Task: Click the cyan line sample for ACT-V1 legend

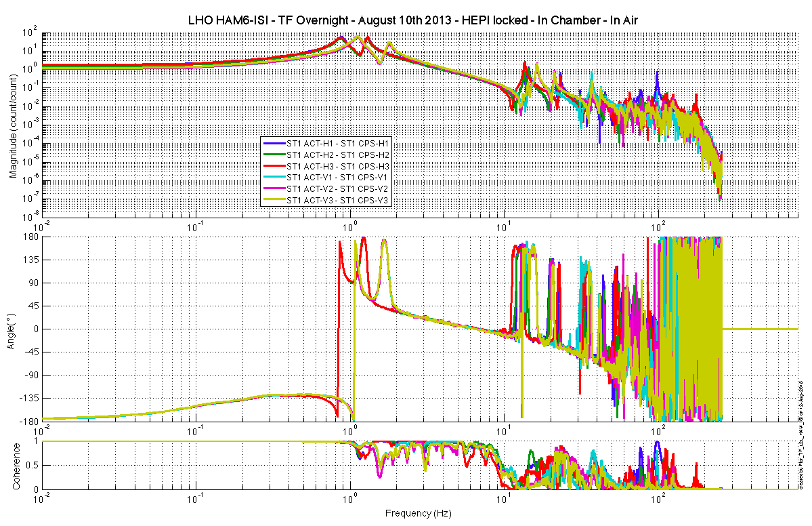Action: [x=274, y=177]
